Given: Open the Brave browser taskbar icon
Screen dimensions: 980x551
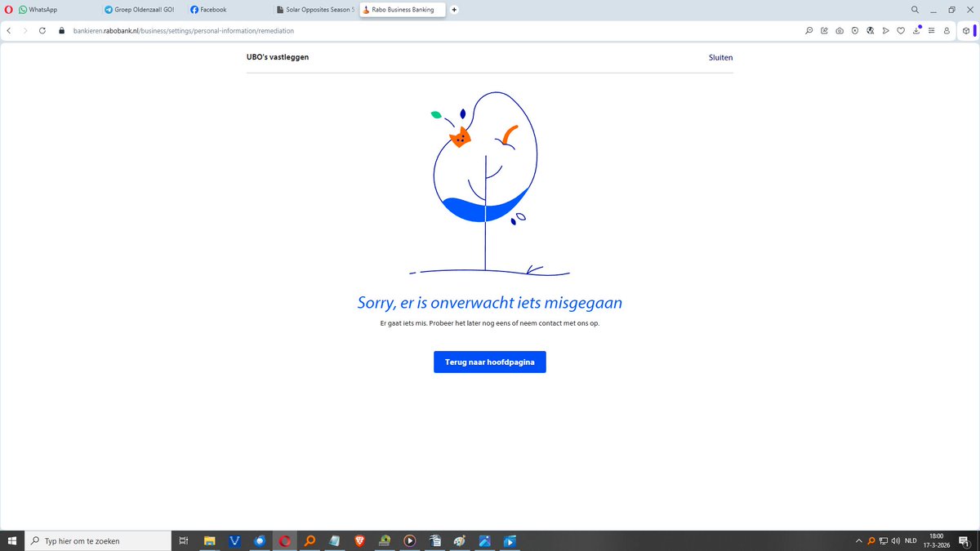Looking at the screenshot, I should [x=359, y=540].
